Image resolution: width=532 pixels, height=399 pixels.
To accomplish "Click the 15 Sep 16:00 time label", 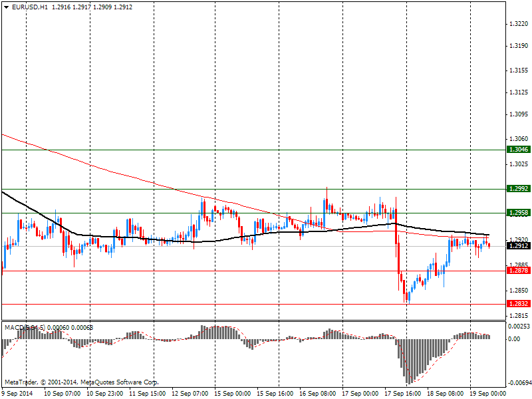I will [x=275, y=394].
